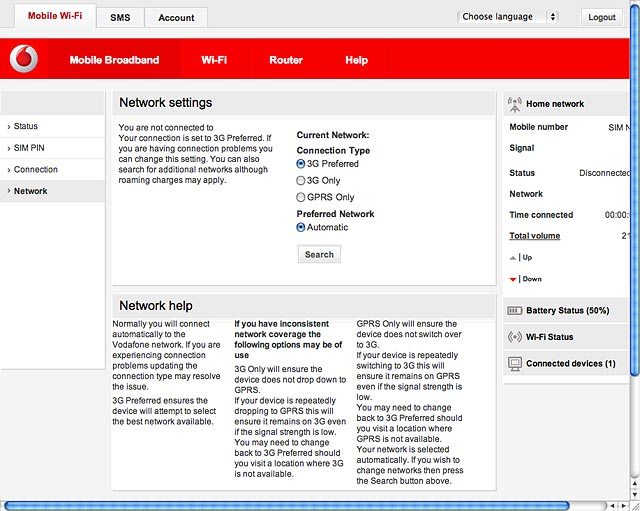Open the Wi-Fi menu in red bar
Viewport: 640px width, 511px height.
click(x=214, y=60)
